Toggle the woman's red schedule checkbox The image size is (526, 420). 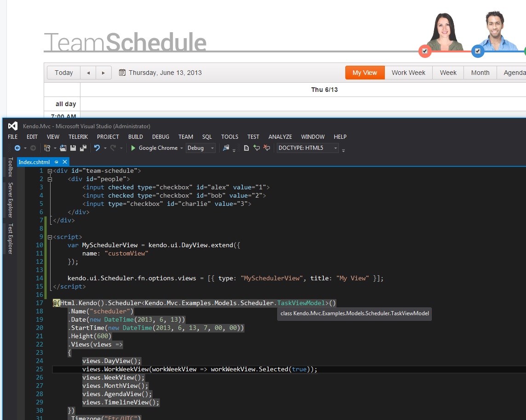tap(425, 51)
